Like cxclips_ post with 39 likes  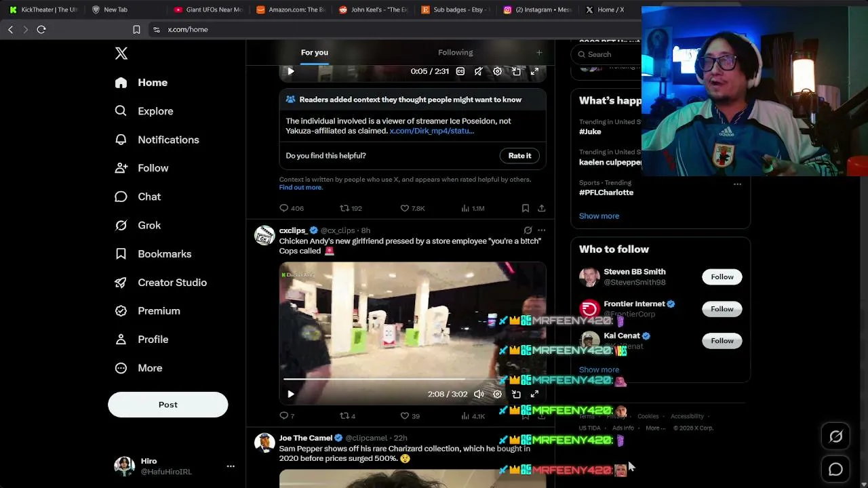(410, 415)
